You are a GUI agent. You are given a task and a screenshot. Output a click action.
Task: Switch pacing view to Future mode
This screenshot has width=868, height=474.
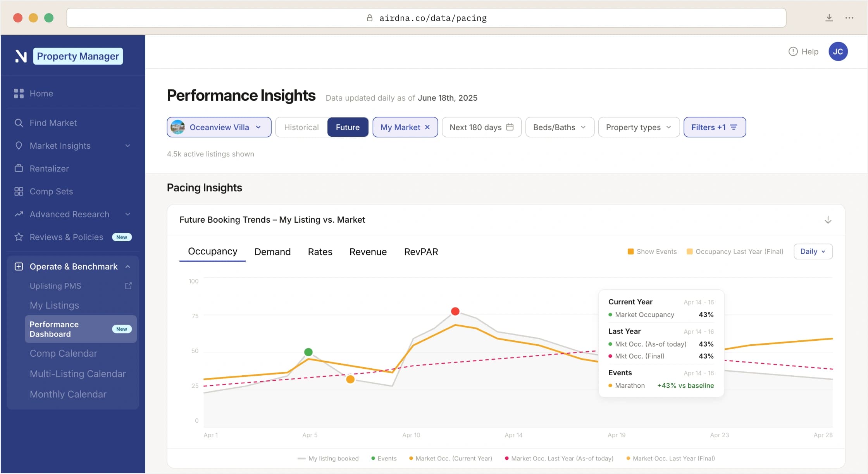pyautogui.click(x=347, y=127)
